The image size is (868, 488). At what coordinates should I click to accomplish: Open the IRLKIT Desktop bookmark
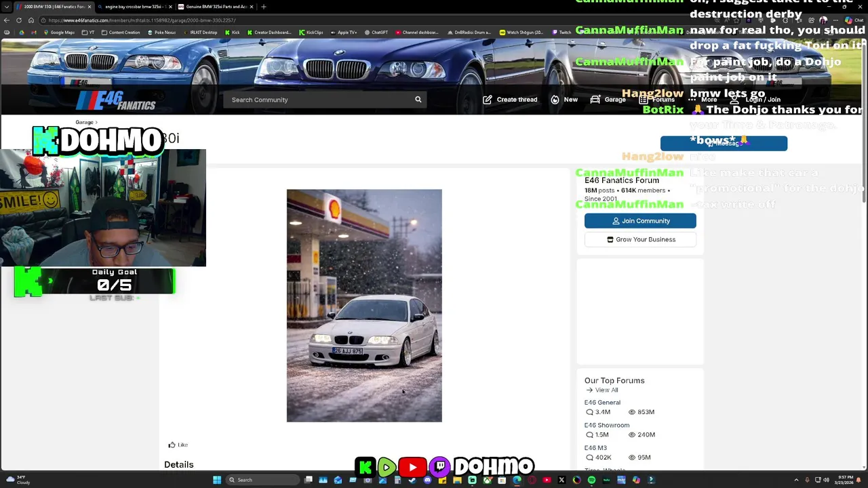tap(200, 32)
